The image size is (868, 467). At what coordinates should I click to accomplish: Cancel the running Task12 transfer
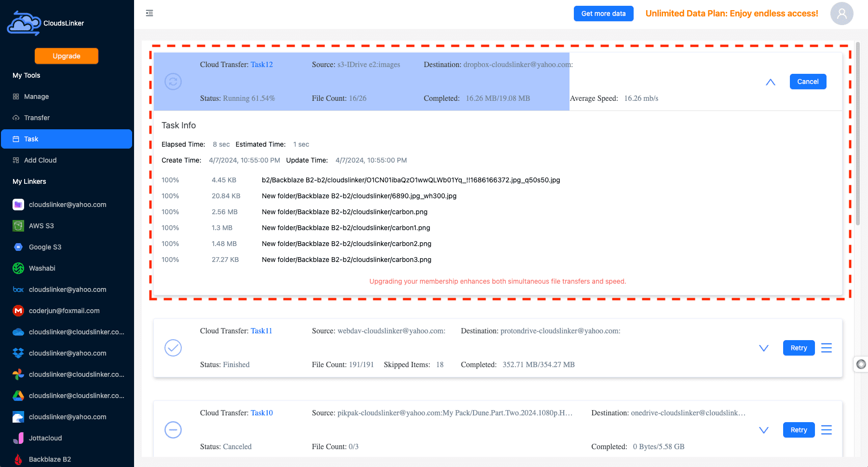pos(808,82)
